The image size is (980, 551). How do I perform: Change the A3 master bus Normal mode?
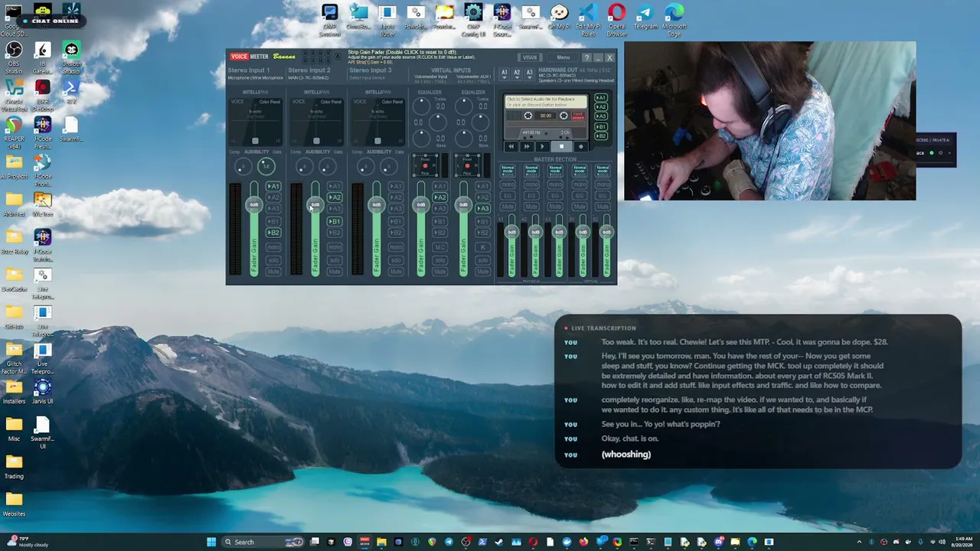pyautogui.click(x=556, y=170)
